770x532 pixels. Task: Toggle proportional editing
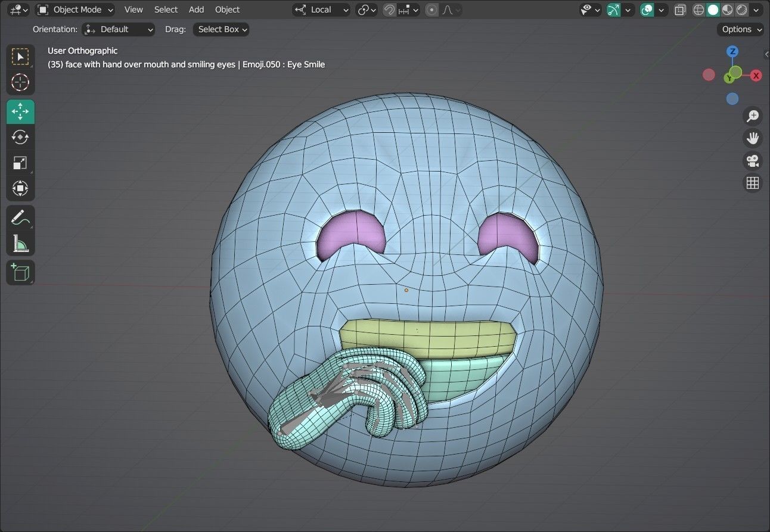(431, 10)
